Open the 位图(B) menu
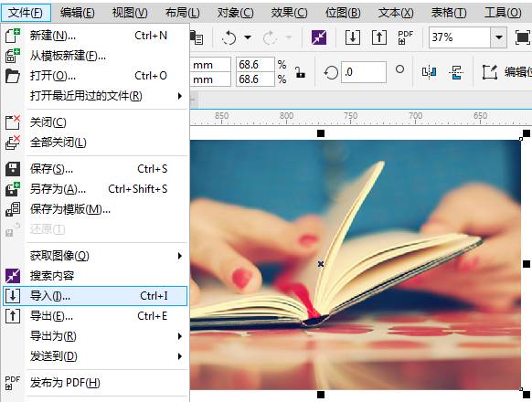The width and height of the screenshot is (532, 402). (x=343, y=13)
